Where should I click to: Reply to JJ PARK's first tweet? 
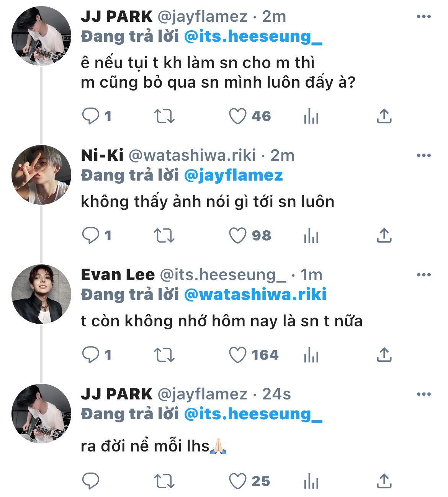point(91,116)
